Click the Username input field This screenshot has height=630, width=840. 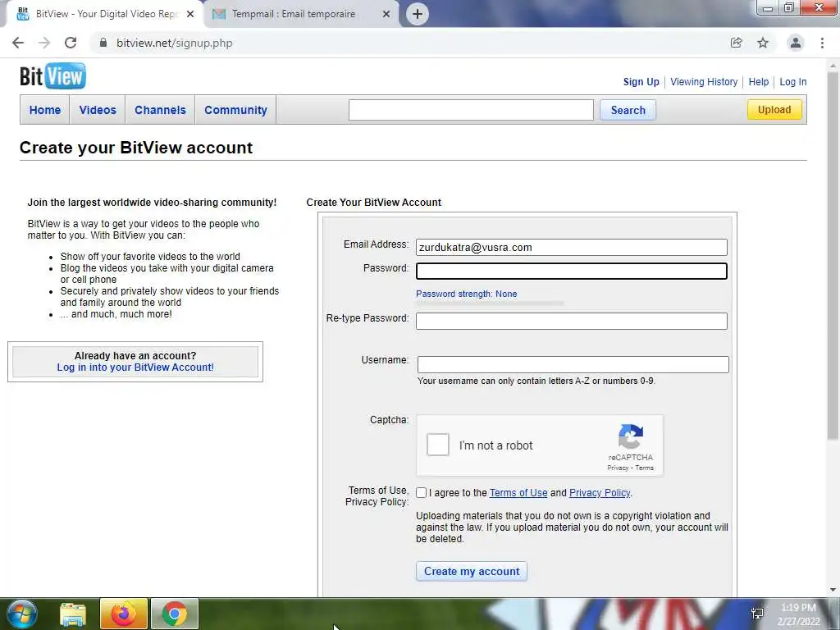573,364
